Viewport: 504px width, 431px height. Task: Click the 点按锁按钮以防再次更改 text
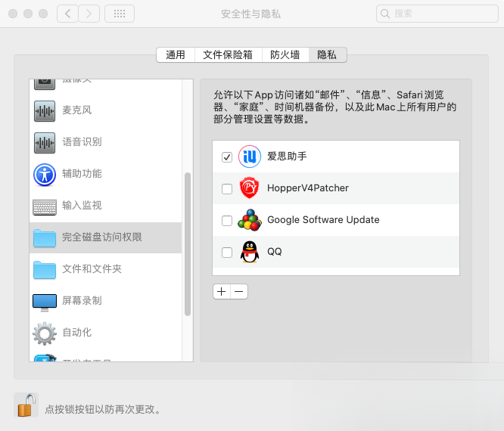tap(103, 410)
